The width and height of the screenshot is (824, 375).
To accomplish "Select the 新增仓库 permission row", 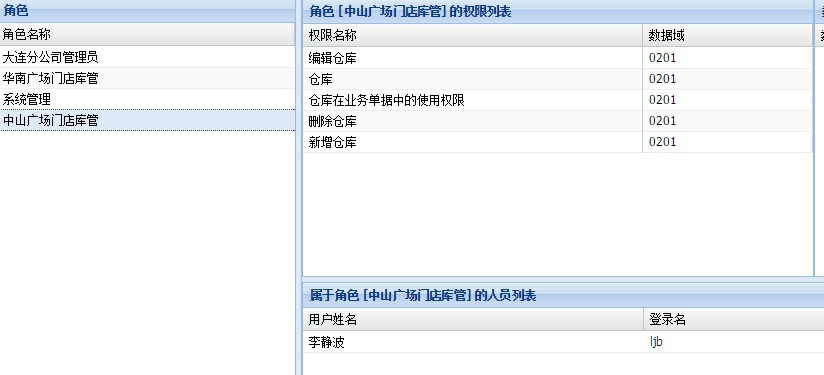I will 558,142.
